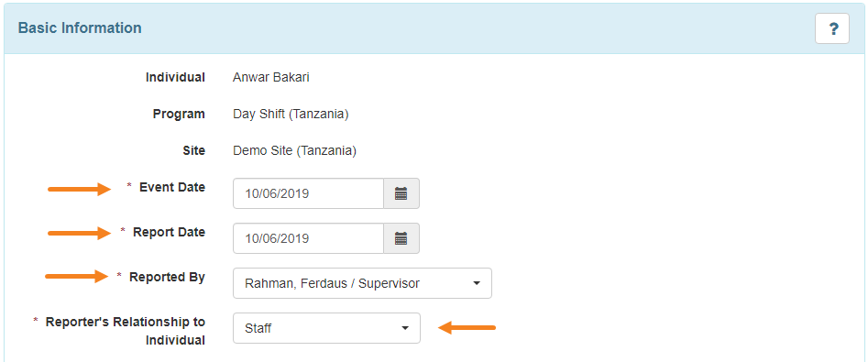Click the orange arrow beside Staff dropdown

[x=467, y=328]
